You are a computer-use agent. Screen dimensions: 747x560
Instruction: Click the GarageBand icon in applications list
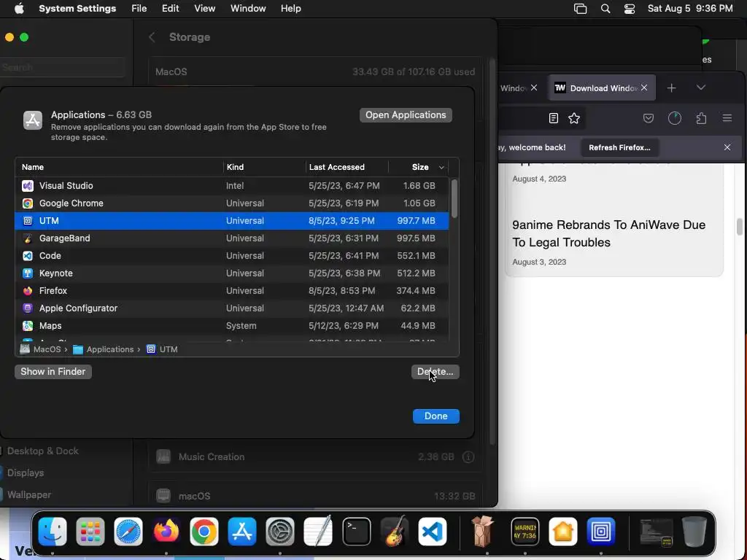click(x=28, y=238)
